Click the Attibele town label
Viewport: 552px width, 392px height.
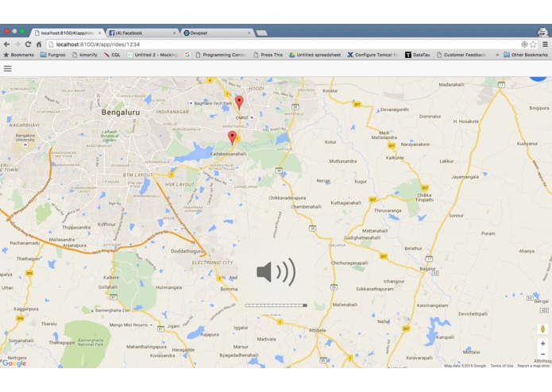click(x=318, y=330)
